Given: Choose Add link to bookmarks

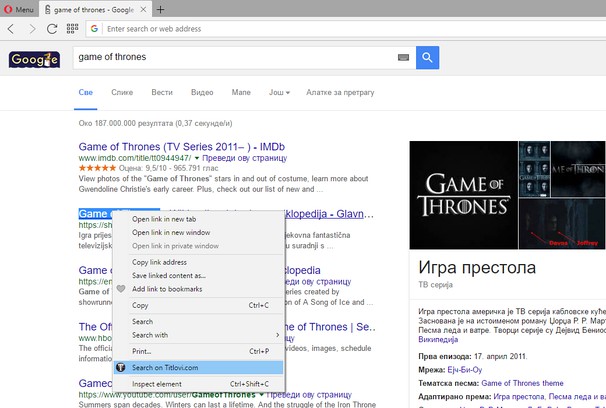Looking at the screenshot, I should point(199,289).
